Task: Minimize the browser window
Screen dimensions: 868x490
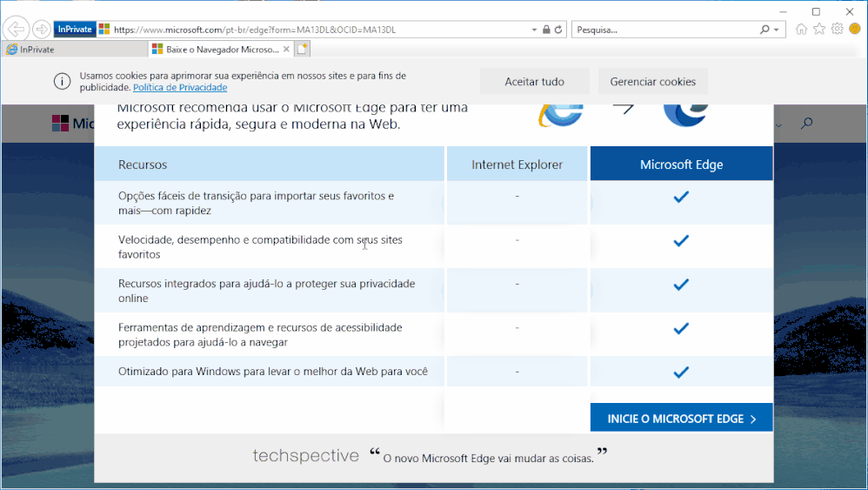Action: click(783, 11)
